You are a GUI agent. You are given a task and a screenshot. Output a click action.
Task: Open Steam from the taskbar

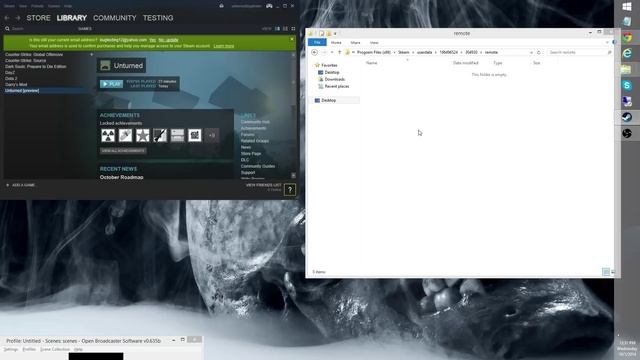[627, 117]
